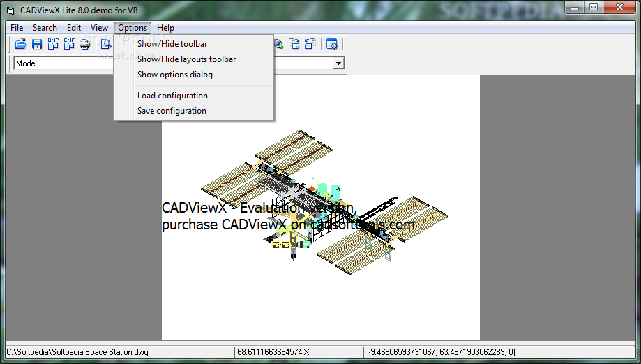Viewport: 641px width, 364px height.
Task: Click the Print icon in toolbar
Action: coord(84,44)
